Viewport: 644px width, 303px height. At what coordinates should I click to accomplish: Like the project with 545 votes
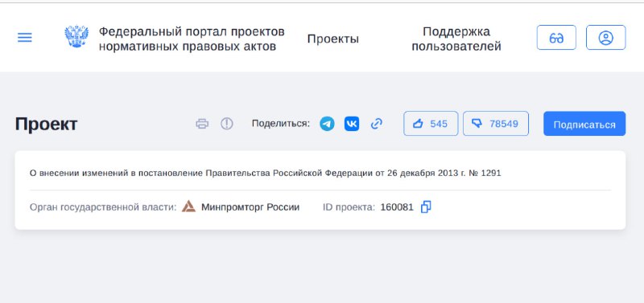[431, 124]
